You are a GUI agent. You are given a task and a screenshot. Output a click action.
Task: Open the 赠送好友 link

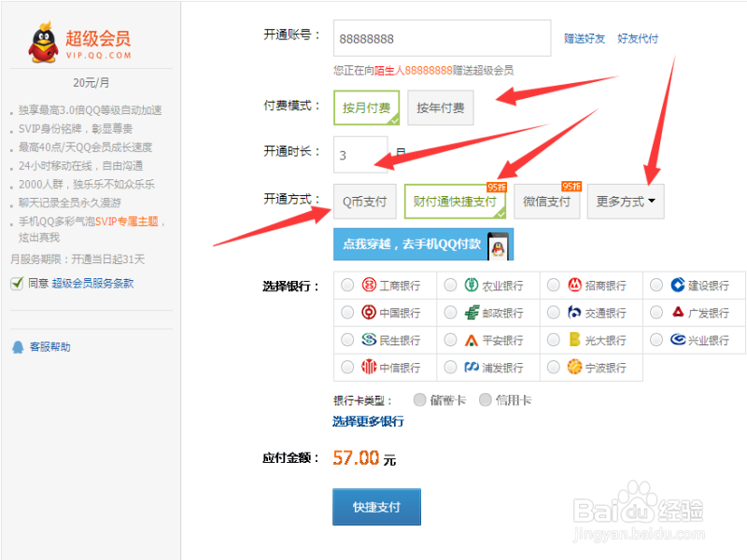point(583,38)
